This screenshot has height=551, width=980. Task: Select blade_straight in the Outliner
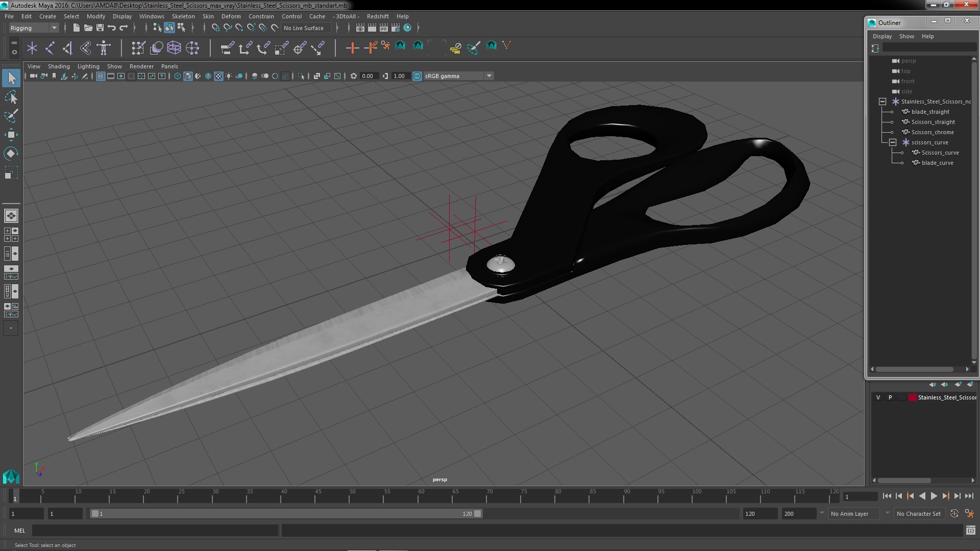tap(930, 112)
